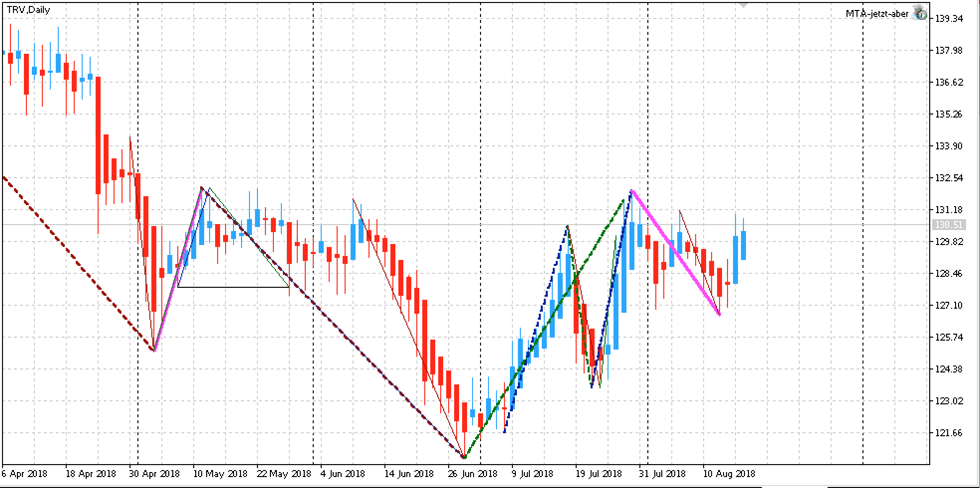Click the 9 Jul 2018 date label

[x=532, y=474]
